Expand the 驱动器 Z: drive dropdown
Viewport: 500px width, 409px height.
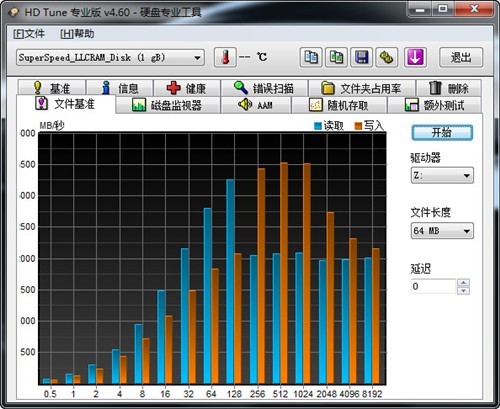[x=442, y=175]
